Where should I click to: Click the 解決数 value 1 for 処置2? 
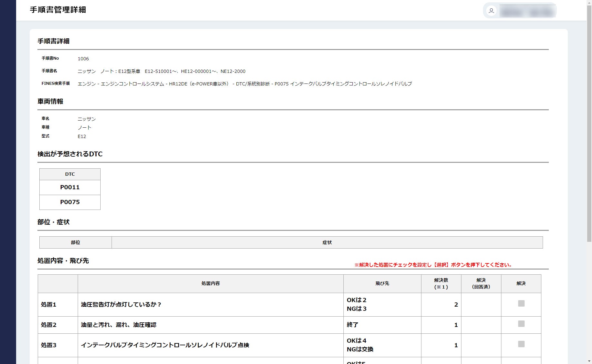click(456, 325)
